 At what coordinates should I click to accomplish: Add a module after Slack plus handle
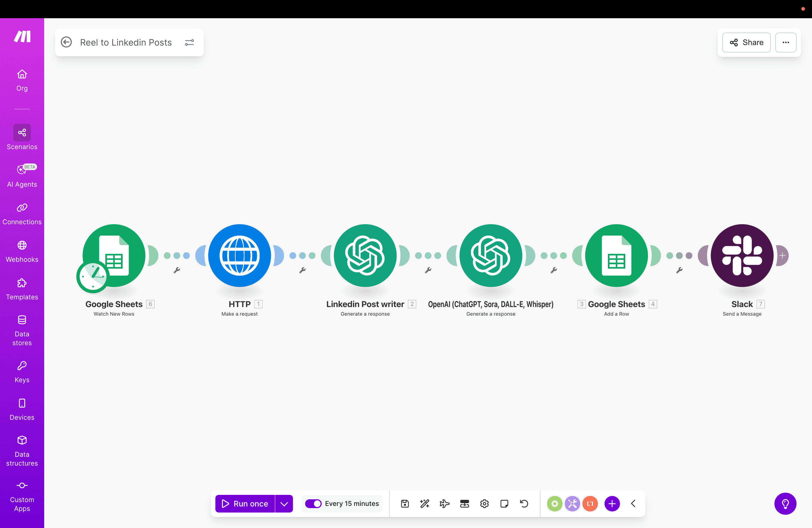[x=782, y=255]
